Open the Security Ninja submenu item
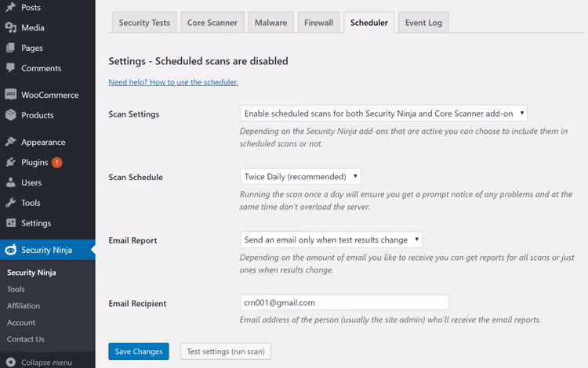588x368 pixels. click(x=31, y=272)
